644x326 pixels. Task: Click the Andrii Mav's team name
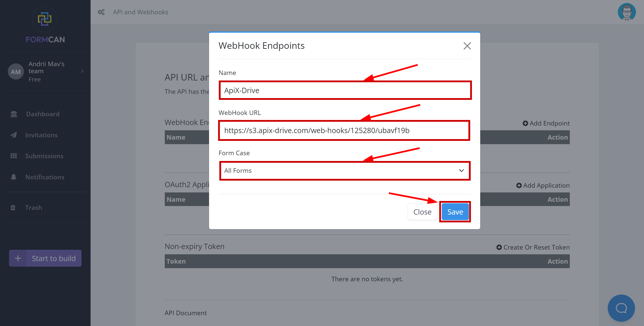47,67
